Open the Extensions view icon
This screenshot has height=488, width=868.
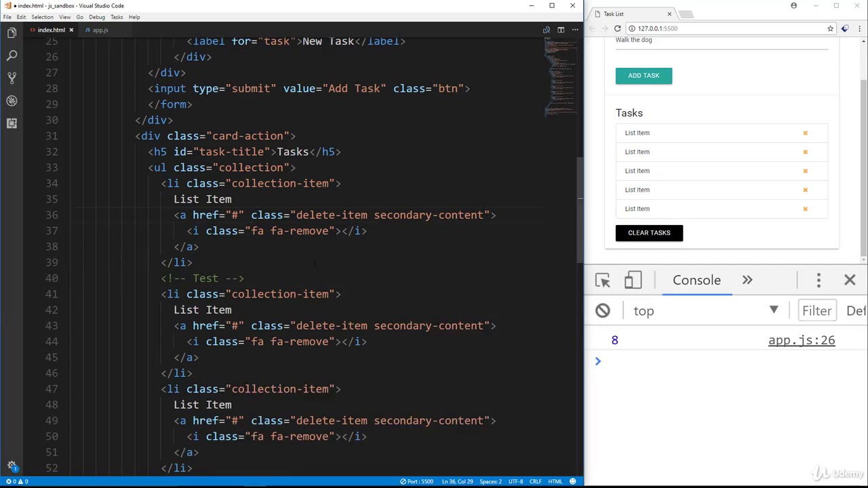coord(12,123)
